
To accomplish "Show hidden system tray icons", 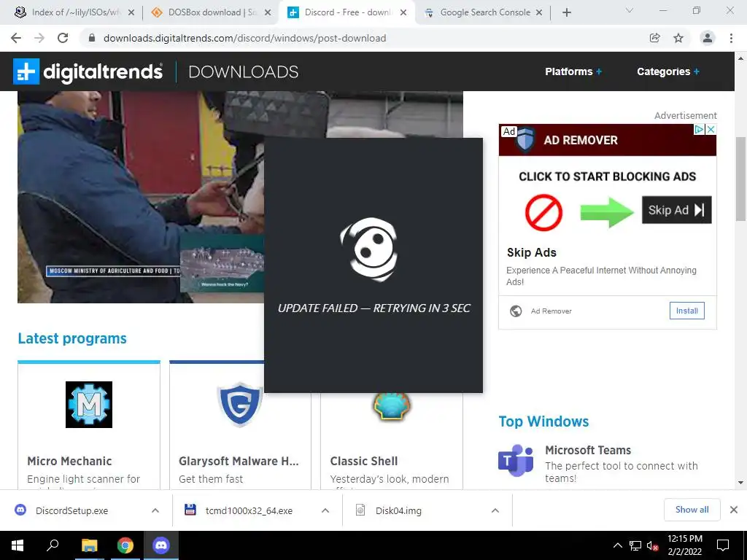I will 617,545.
